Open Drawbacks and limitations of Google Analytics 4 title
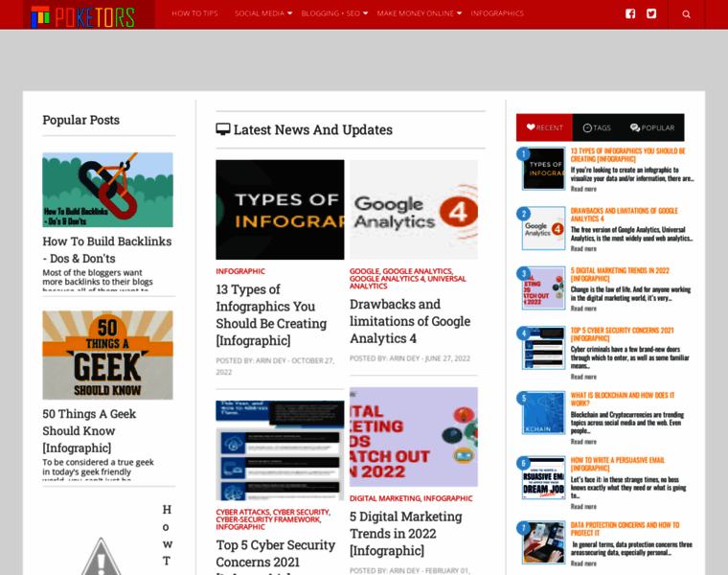The height and width of the screenshot is (575, 728). coord(410,321)
